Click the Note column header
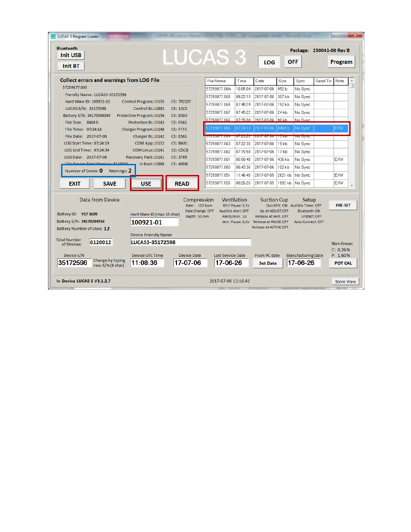 pos(341,81)
